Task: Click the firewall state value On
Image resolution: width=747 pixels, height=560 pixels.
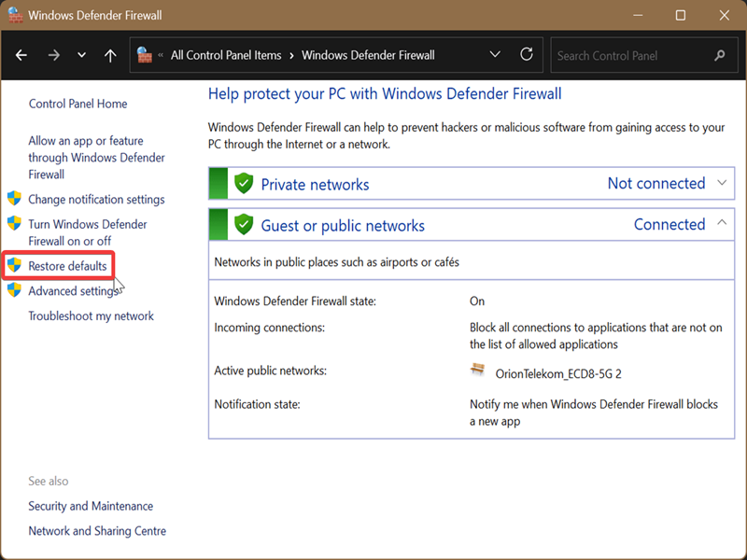Action: coord(477,301)
